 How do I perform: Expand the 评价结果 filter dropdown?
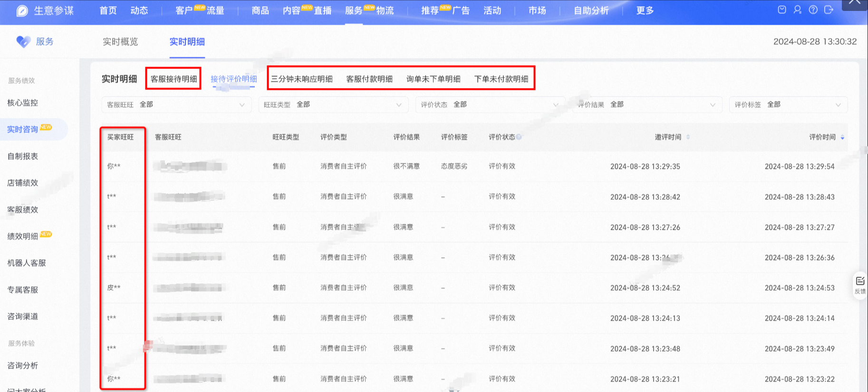point(647,105)
